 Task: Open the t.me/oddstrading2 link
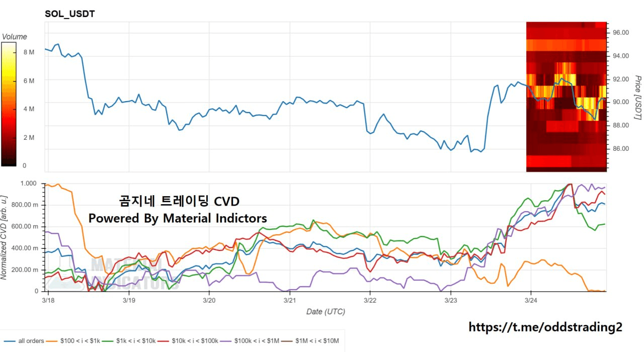[x=545, y=327]
